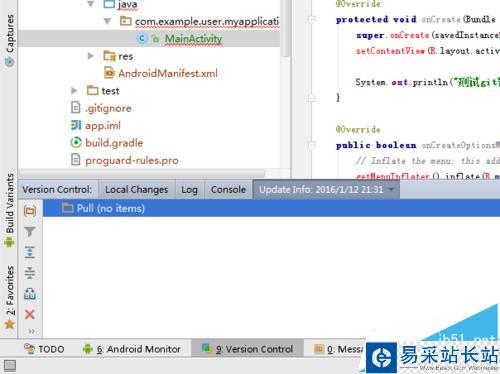Switch to the Console tab
The image size is (500, 374).
(x=228, y=190)
